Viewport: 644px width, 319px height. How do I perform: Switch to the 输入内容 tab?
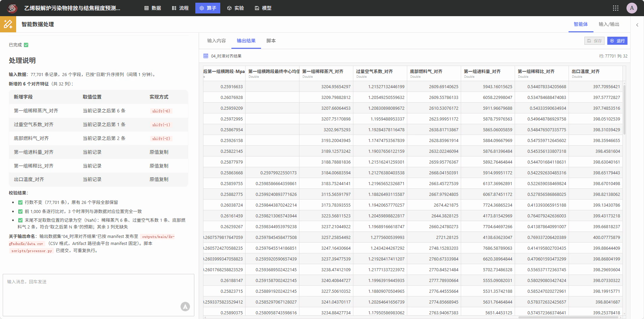(217, 41)
